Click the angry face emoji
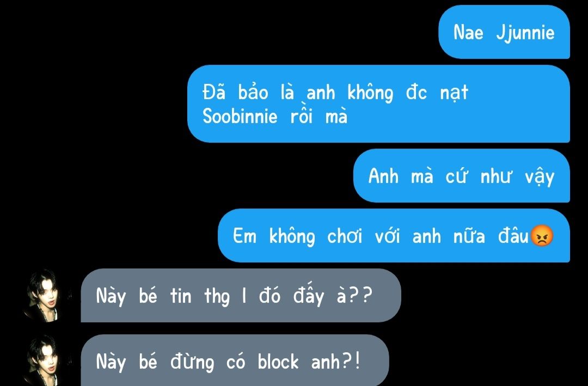 [x=542, y=236]
